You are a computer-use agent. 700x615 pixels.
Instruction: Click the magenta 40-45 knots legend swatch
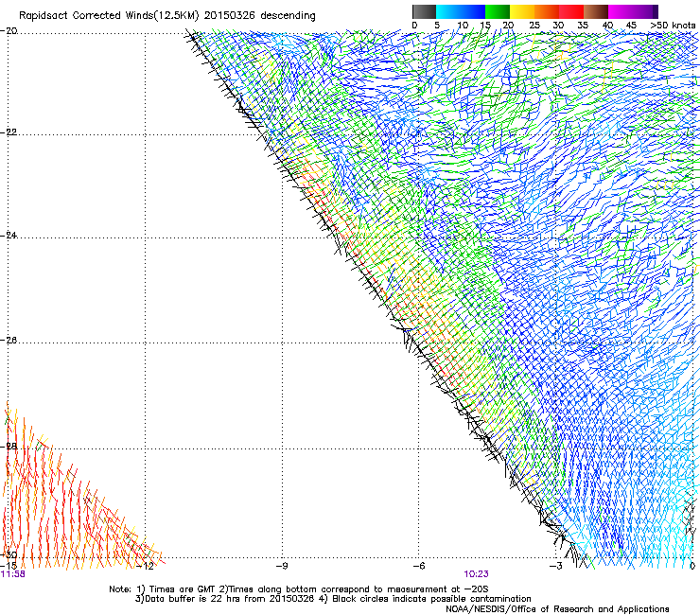[621, 11]
